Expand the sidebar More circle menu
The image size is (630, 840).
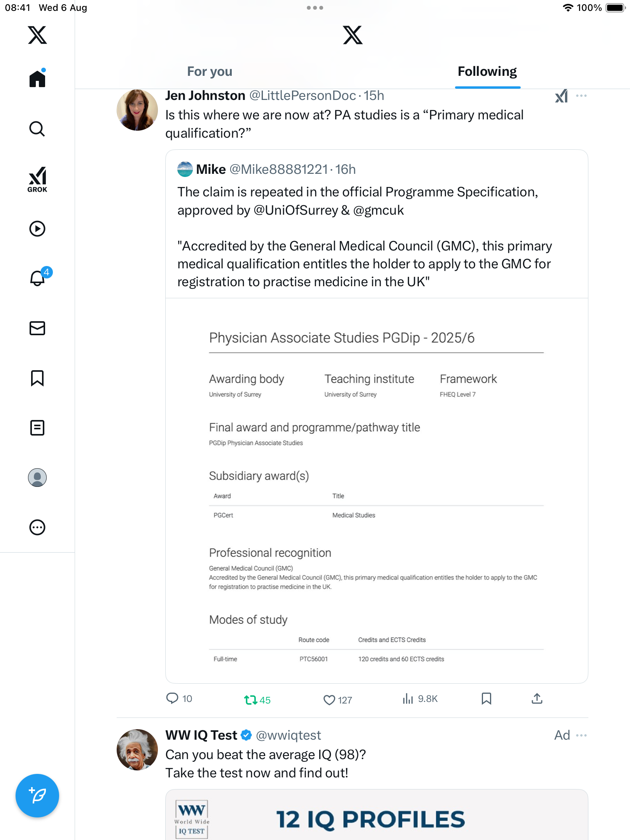pos(37,527)
